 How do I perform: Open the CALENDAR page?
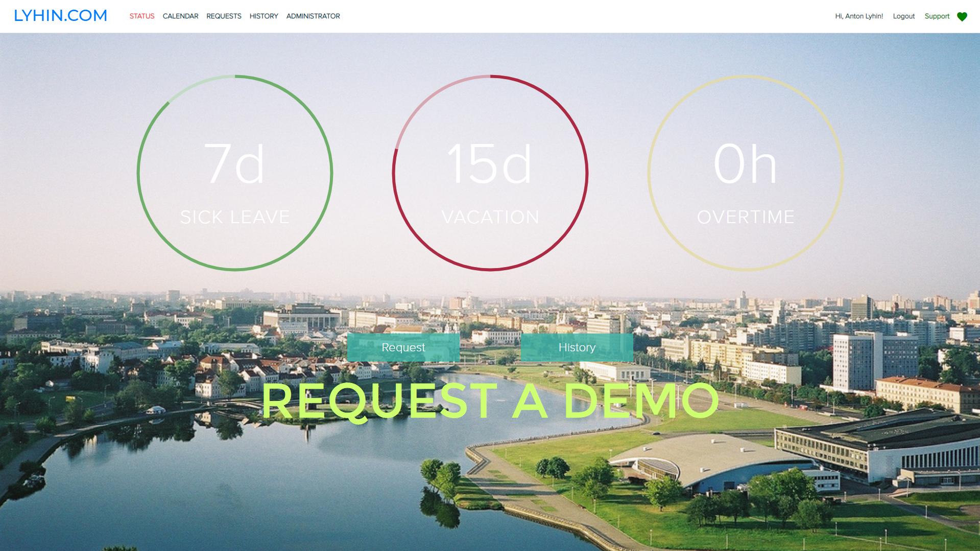[180, 16]
